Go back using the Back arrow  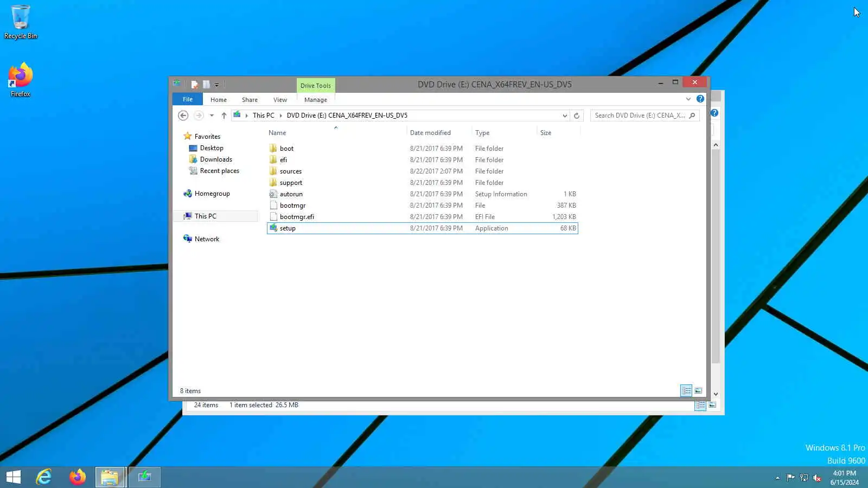click(183, 115)
